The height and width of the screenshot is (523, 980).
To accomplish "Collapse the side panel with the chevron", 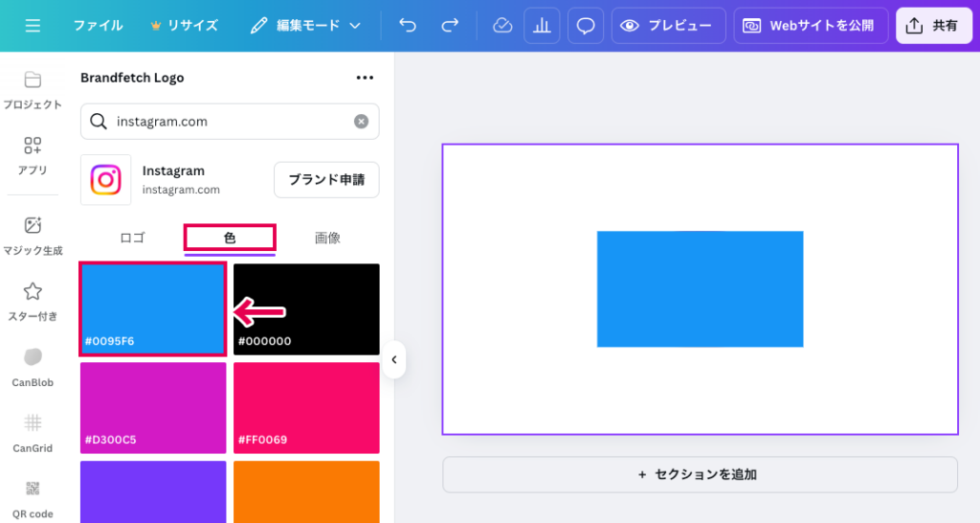I will pyautogui.click(x=394, y=360).
